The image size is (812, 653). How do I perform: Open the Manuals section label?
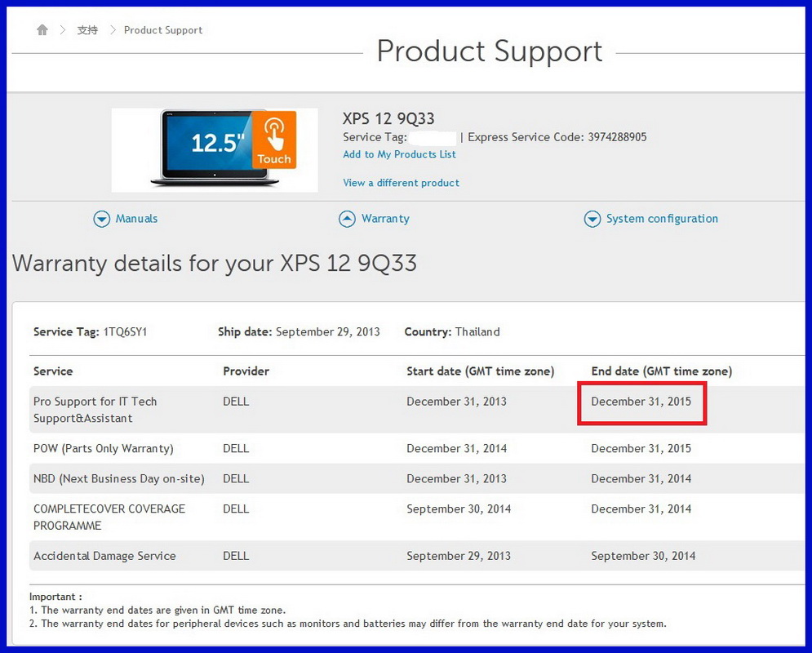[136, 219]
